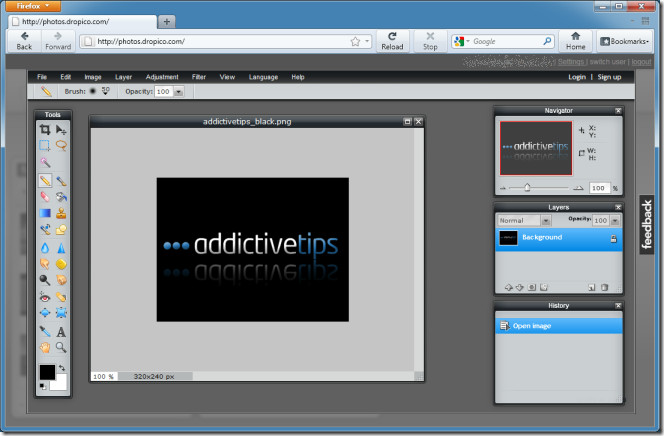Select the Pinch tool

point(61,313)
